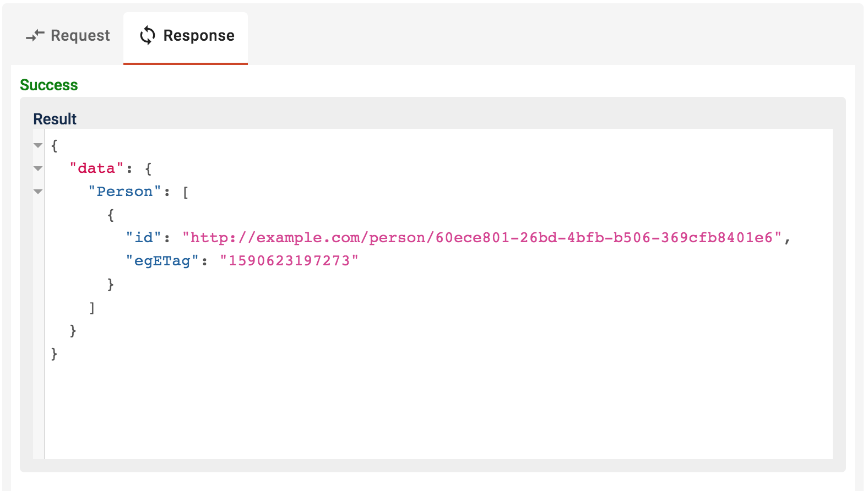Click the "data" key in the JSON

click(x=96, y=168)
